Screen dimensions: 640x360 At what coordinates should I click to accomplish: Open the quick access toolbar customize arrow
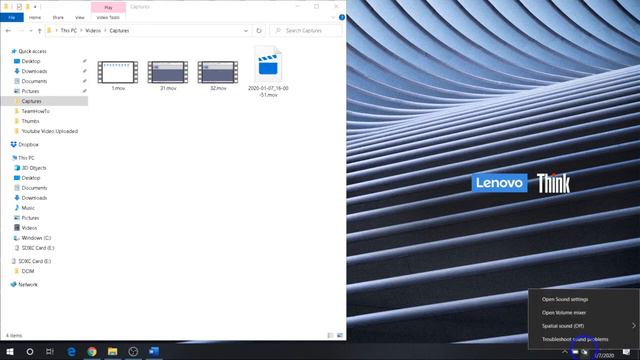pyautogui.click(x=35, y=7)
